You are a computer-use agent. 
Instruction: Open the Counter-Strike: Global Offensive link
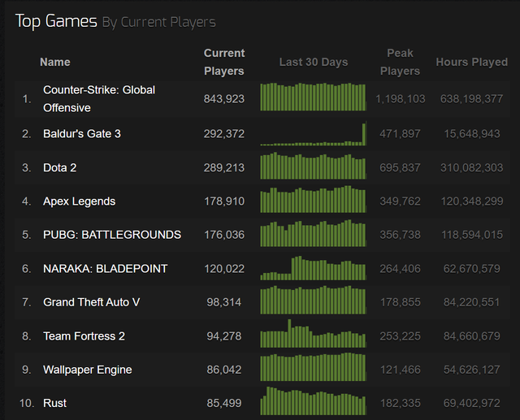[x=99, y=99]
